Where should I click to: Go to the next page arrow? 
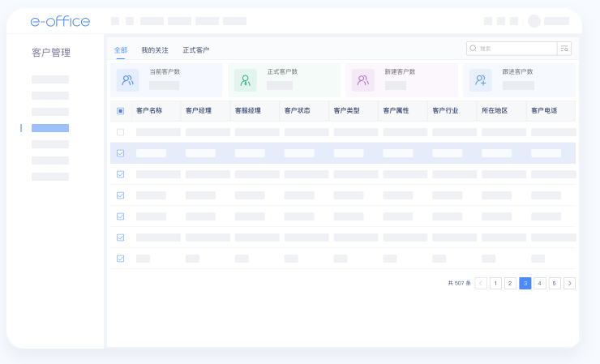click(569, 283)
